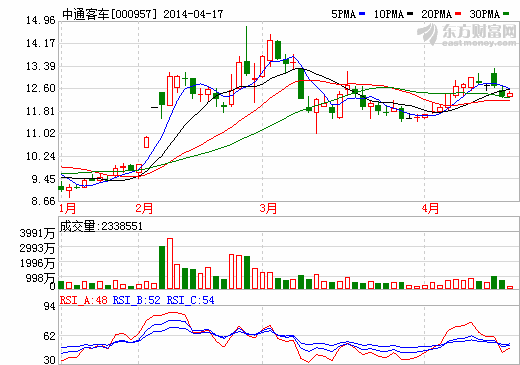Click the 3月 month marker
The image size is (520, 365).
268,209
